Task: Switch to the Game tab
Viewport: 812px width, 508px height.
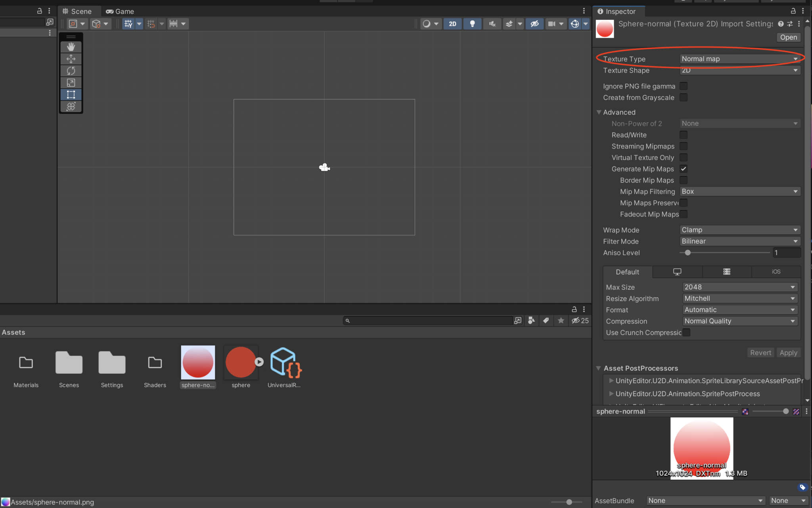Action: pyautogui.click(x=119, y=11)
